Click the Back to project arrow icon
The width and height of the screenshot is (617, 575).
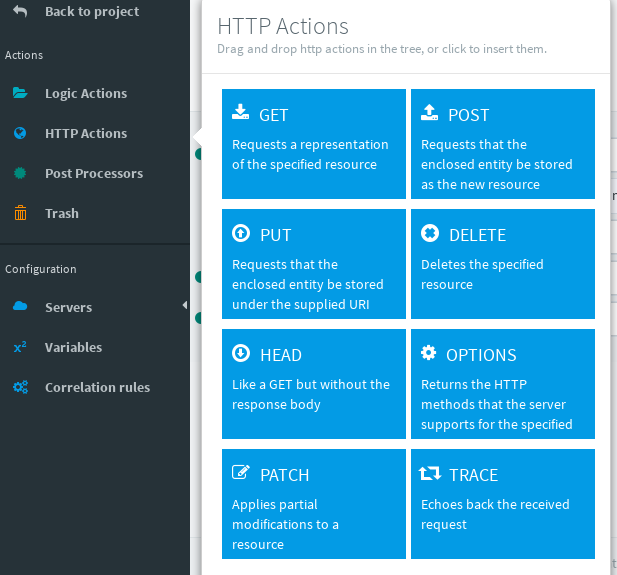point(20,12)
